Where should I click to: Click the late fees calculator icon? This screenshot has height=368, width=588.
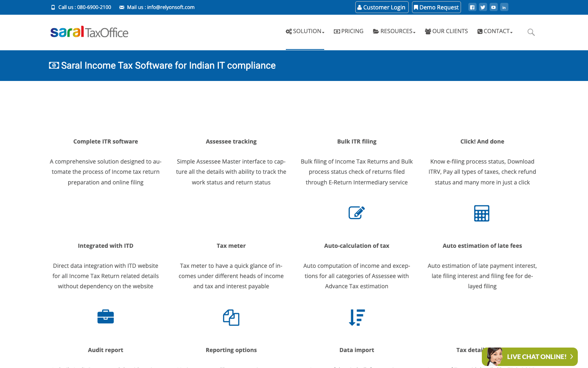(482, 213)
